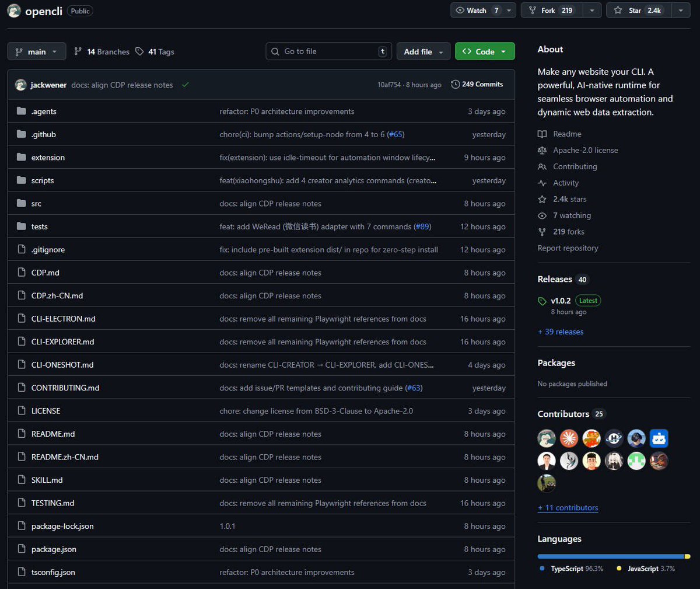
Task: Click the green release tag icon
Action: pyautogui.click(x=542, y=301)
